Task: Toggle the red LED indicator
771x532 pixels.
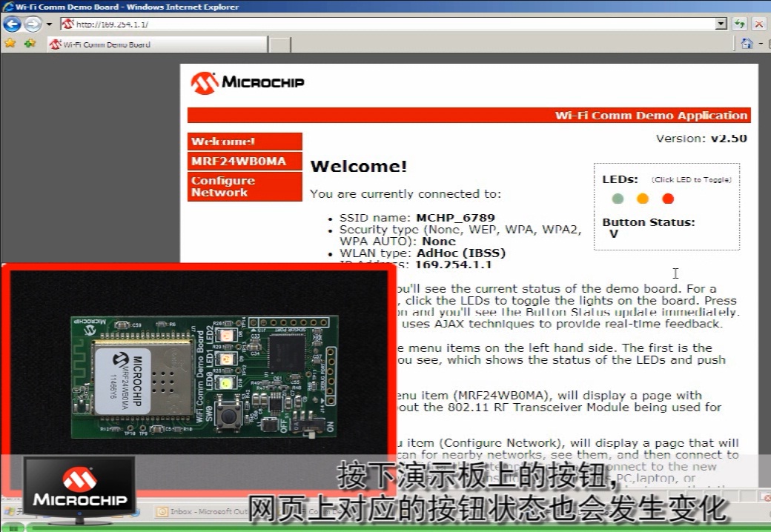Action: click(668, 199)
